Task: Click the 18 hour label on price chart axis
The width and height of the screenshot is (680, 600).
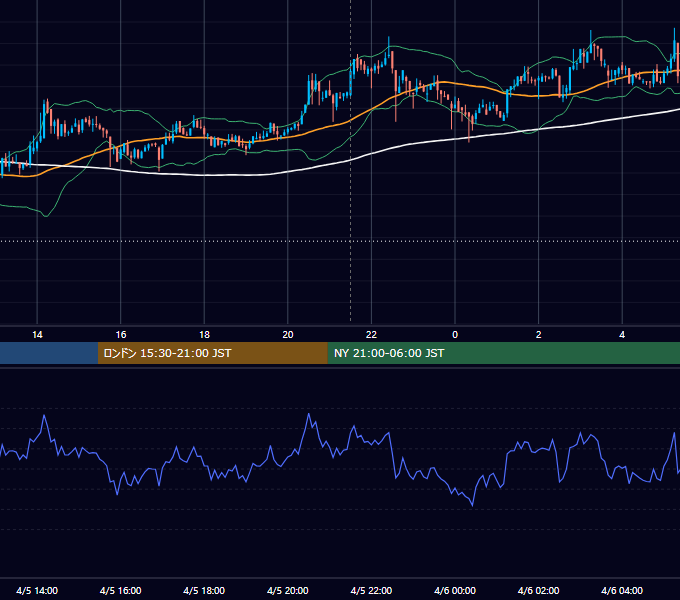Action: (204, 335)
